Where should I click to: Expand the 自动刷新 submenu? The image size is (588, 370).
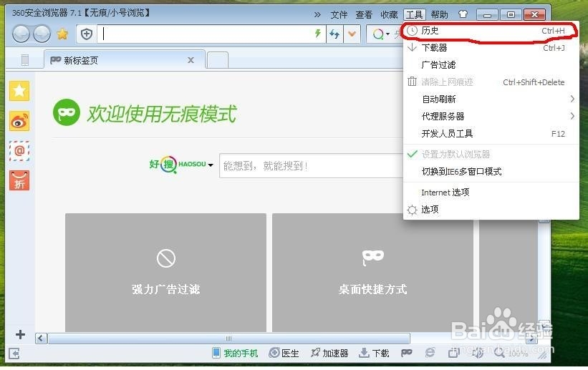pos(491,99)
